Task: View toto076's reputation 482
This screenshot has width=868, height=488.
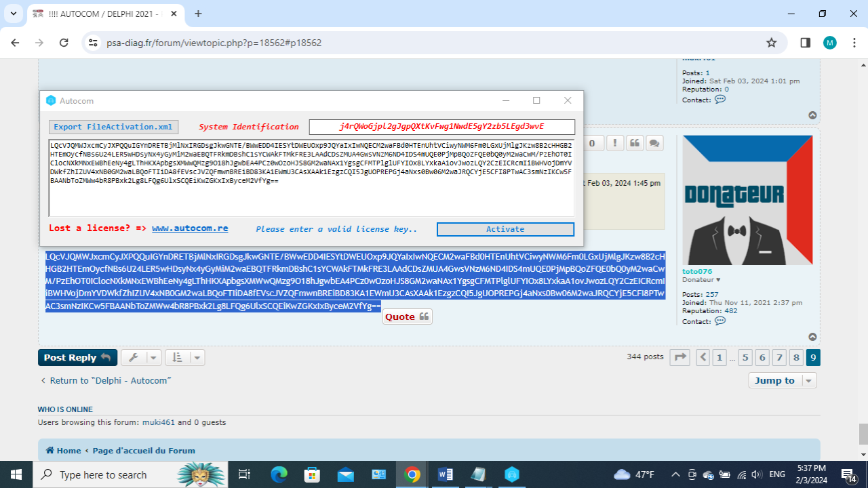Action: [x=732, y=312]
